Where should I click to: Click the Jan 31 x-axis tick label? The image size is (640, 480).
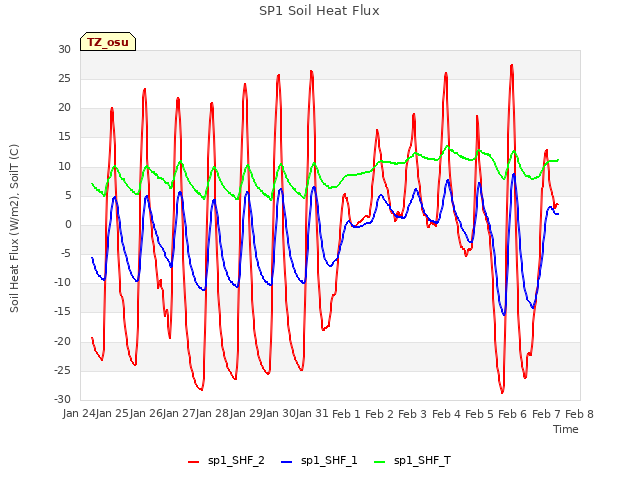coord(312,414)
